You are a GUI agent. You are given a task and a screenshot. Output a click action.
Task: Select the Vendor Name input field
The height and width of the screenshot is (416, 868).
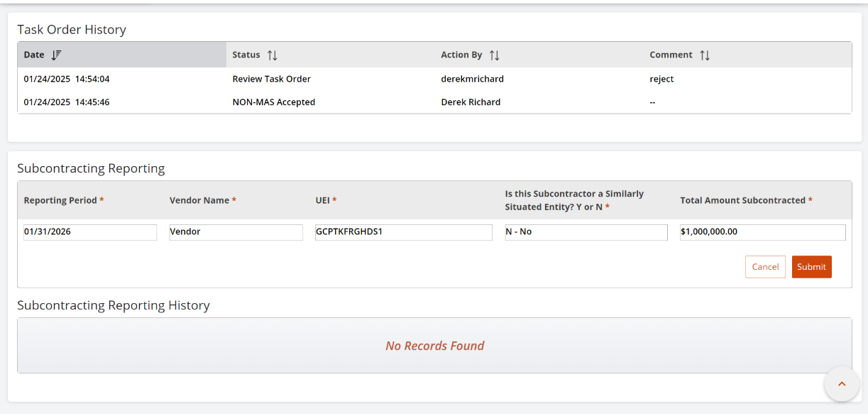[x=236, y=232]
